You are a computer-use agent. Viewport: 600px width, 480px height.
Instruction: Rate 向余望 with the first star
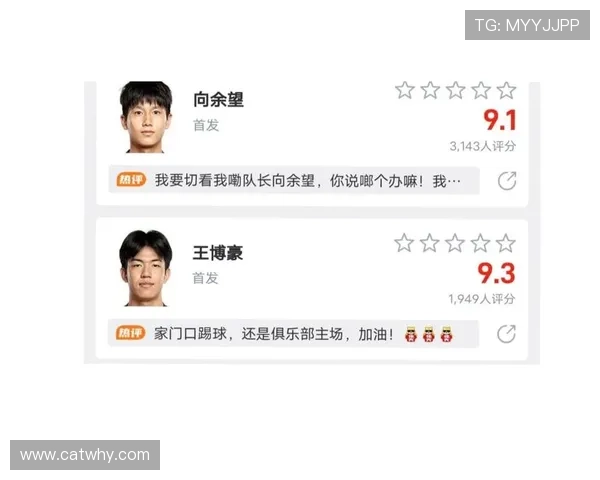coord(405,90)
